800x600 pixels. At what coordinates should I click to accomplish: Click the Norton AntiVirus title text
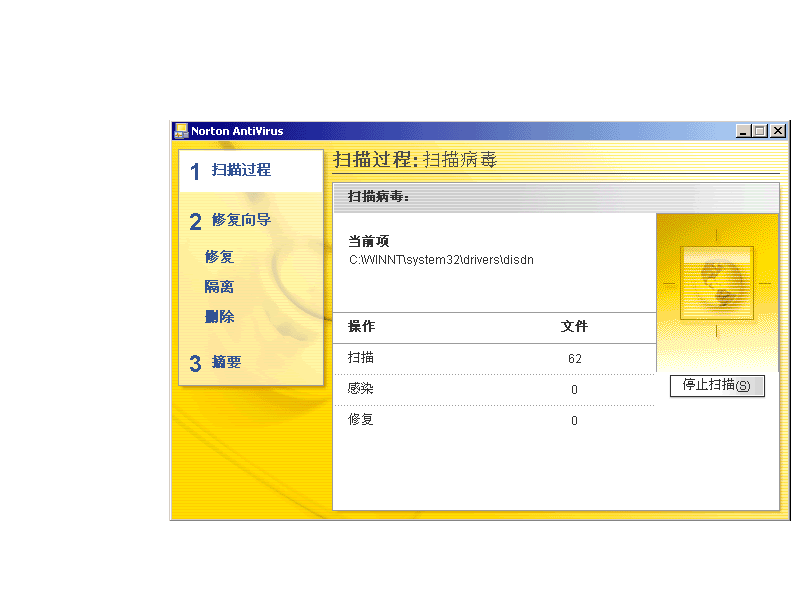point(237,131)
